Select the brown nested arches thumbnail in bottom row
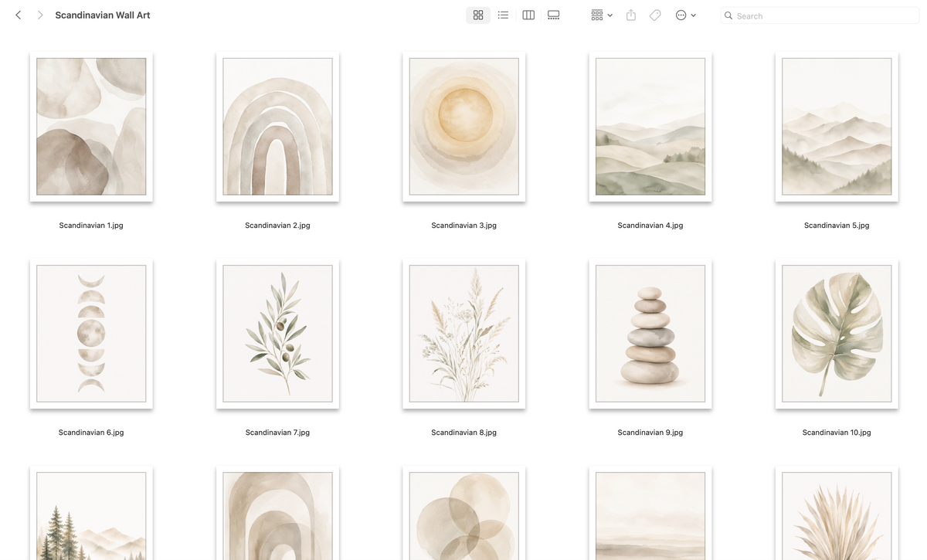The height and width of the screenshot is (560, 927). click(277, 513)
